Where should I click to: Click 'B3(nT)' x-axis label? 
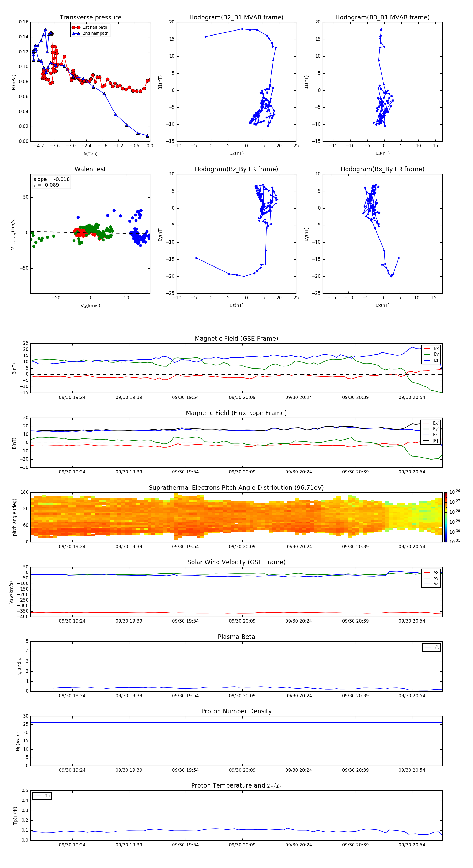coord(382,153)
